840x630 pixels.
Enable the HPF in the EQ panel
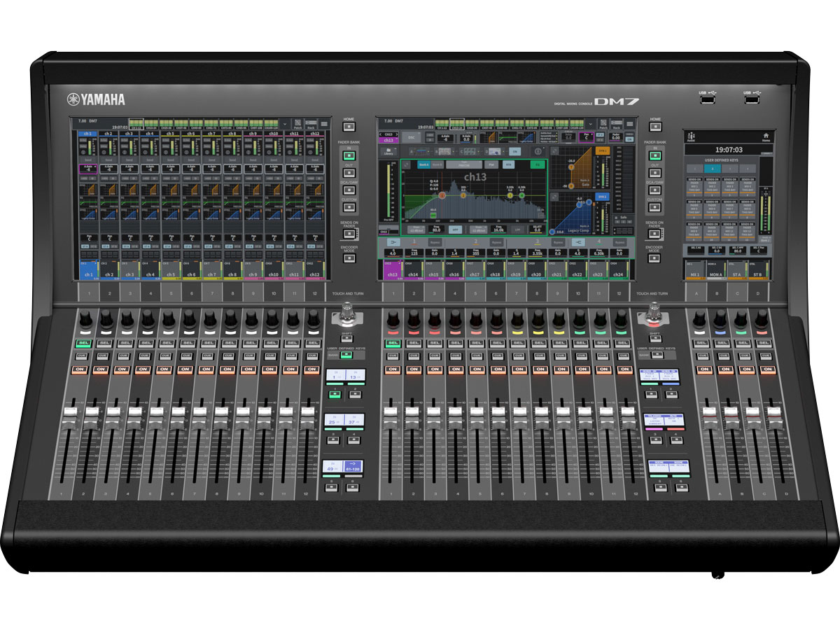click(455, 230)
